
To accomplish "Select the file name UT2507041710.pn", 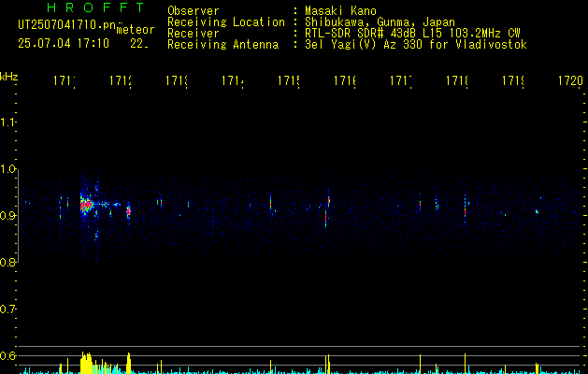I will click(x=66, y=25).
